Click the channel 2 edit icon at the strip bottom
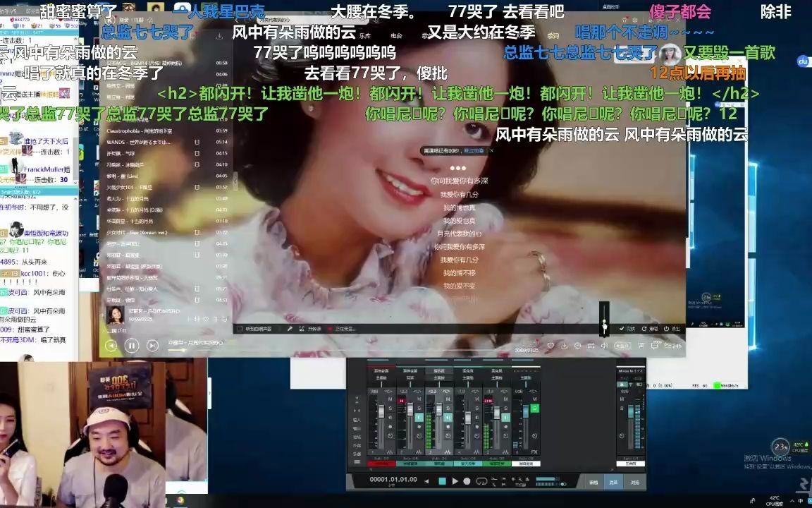 419,452
